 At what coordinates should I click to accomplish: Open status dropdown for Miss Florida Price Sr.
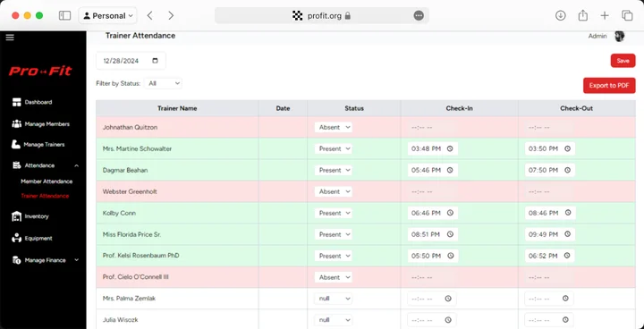point(334,234)
